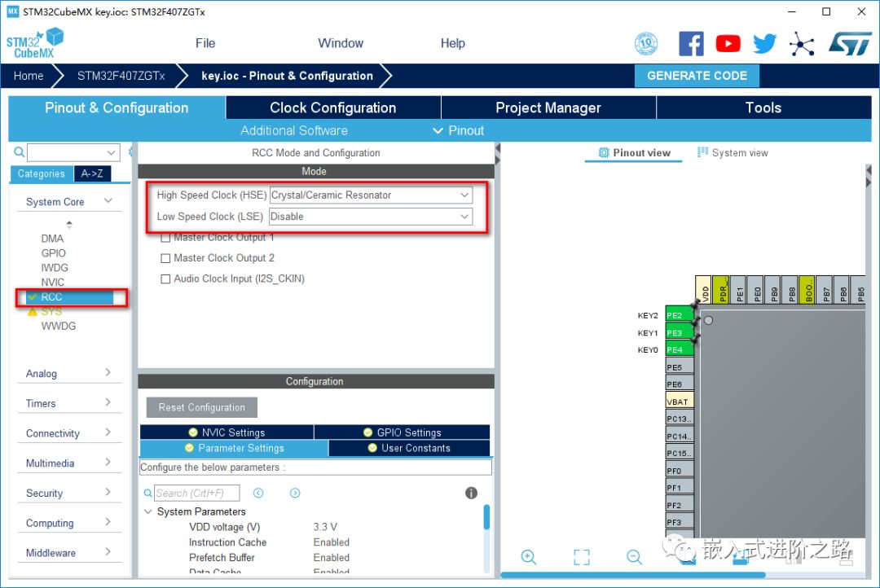Select the PF2 pin on the chip
Image resolution: width=880 pixels, height=588 pixels.
click(x=680, y=505)
